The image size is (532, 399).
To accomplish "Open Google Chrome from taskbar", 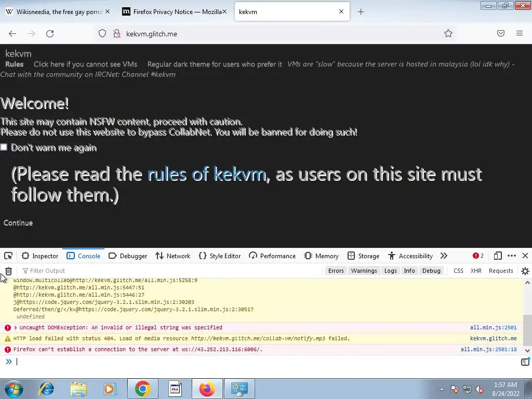I will 142,389.
